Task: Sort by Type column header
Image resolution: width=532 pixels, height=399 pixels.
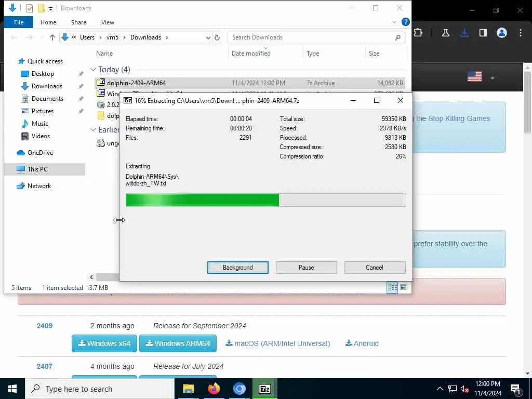Action: pos(312,54)
